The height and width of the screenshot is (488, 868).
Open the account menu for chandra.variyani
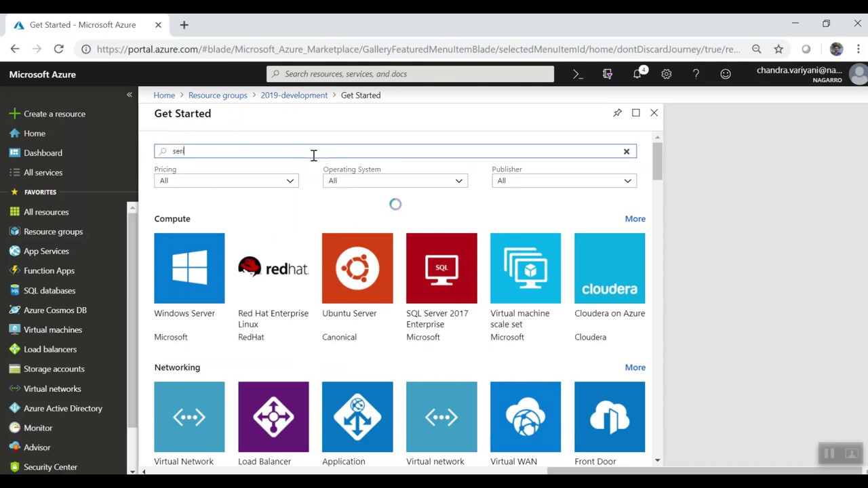point(810,74)
